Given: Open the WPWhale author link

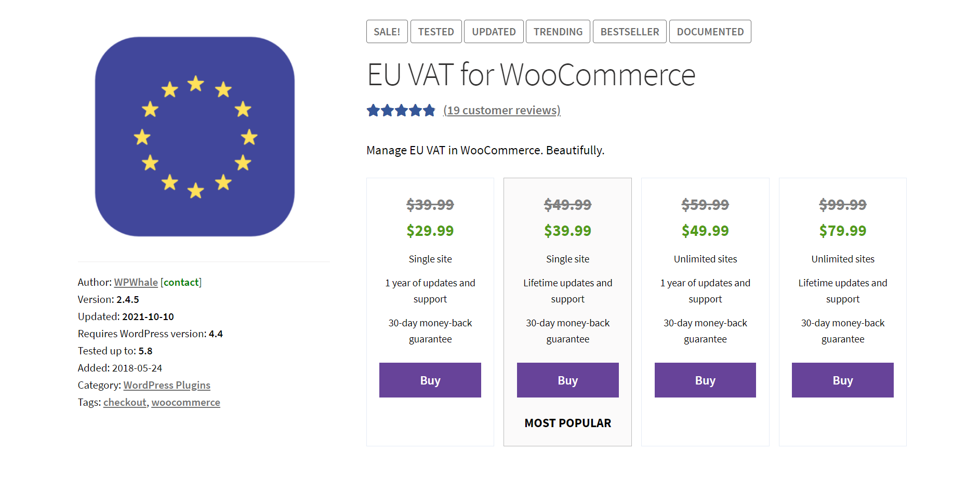Looking at the screenshot, I should click(136, 282).
